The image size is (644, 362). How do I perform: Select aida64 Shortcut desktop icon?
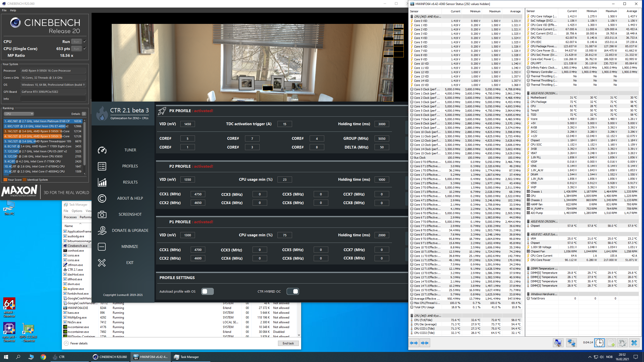(9, 307)
